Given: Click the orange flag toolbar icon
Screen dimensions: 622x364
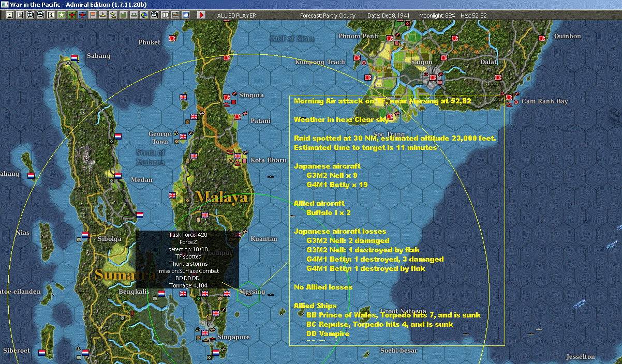Looking at the screenshot, I should point(93,16).
